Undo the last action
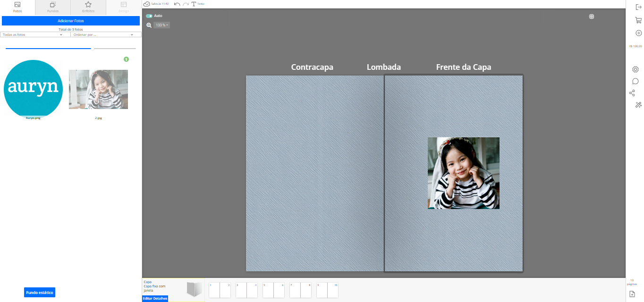The image size is (644, 302). 177,4
